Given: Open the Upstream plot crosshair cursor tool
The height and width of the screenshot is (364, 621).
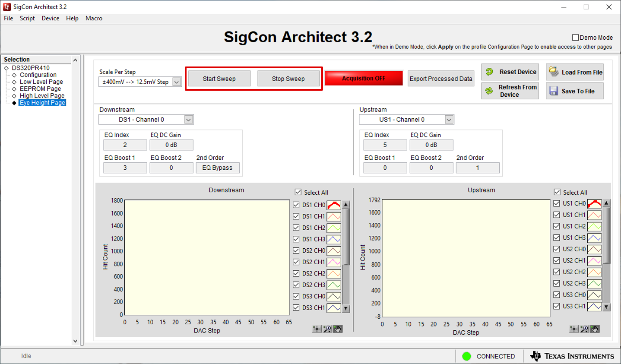Looking at the screenshot, I should (x=573, y=329).
